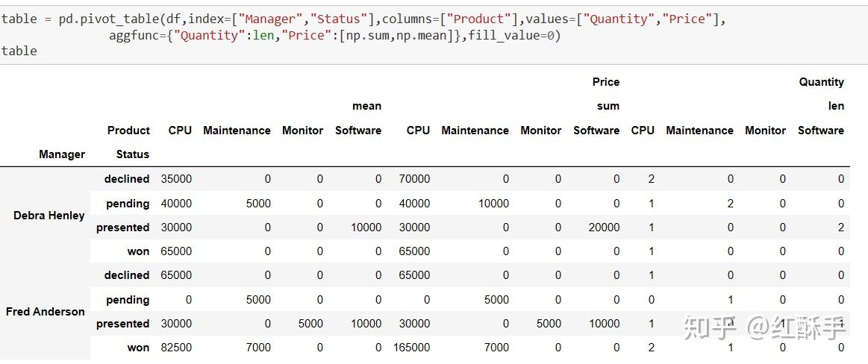Click the cell showing 35000

coord(177,179)
